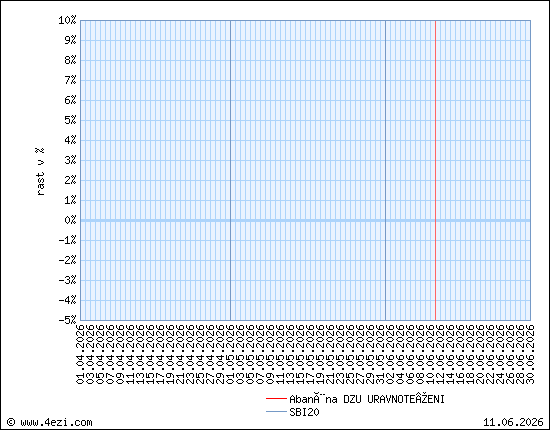This screenshot has height=430, width=550.
Task: Click the 30.06.2026 x-axis date label
Action: pyautogui.click(x=530, y=354)
